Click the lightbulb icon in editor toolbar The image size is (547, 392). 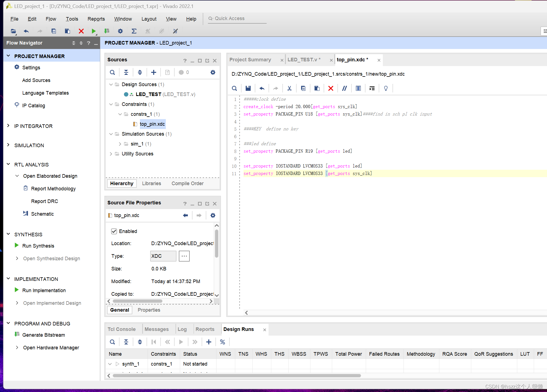click(386, 88)
